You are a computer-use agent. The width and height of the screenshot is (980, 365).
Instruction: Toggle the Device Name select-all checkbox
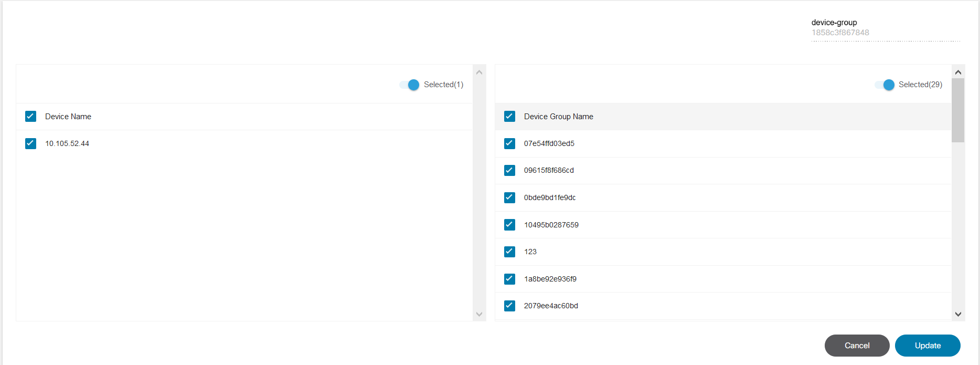tap(31, 117)
